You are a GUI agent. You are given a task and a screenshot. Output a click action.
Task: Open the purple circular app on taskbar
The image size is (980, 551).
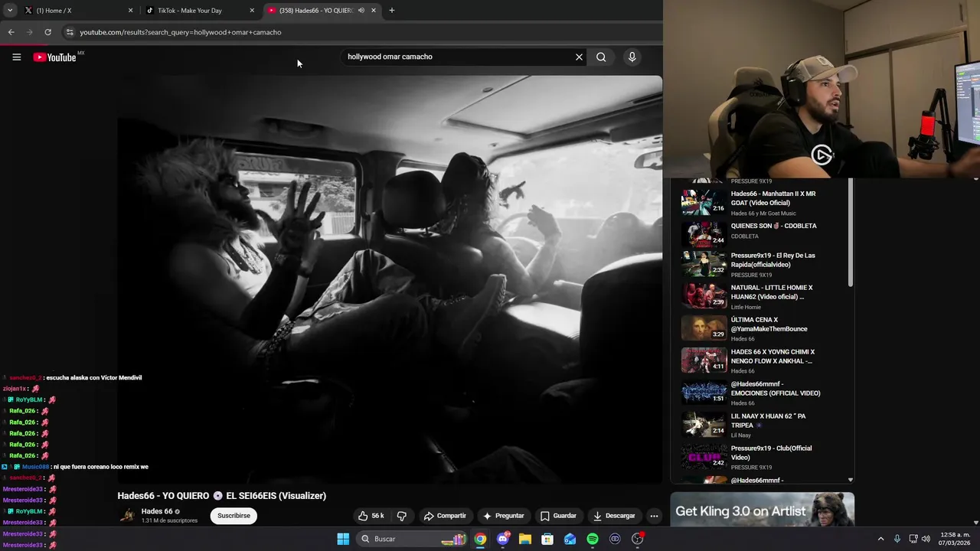pyautogui.click(x=615, y=539)
